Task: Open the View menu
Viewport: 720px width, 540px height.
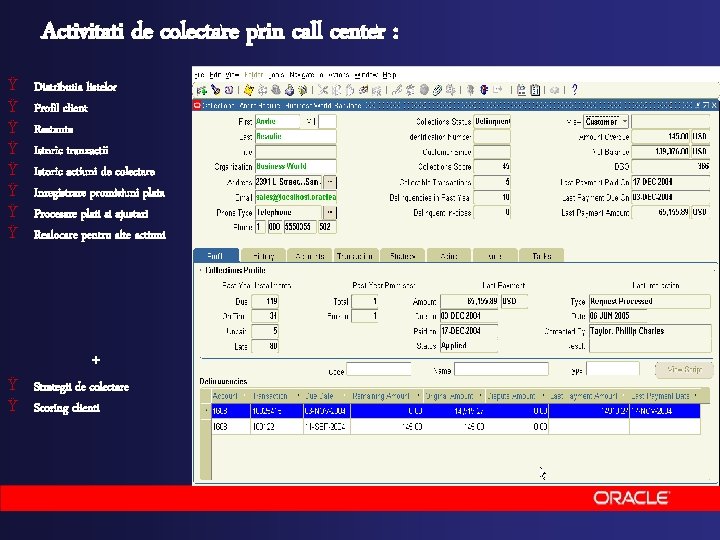Action: (x=232, y=74)
